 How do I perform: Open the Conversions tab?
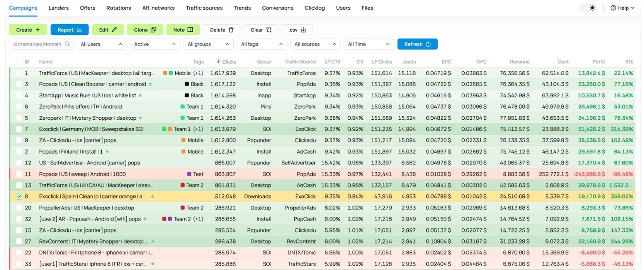click(277, 8)
